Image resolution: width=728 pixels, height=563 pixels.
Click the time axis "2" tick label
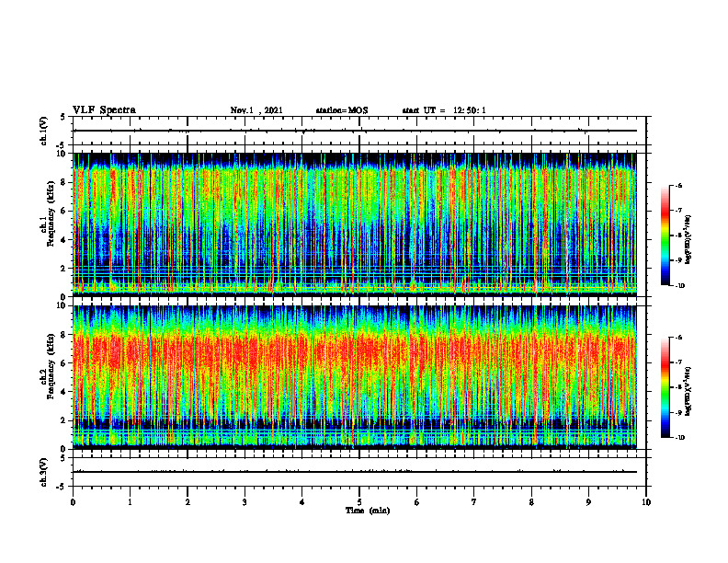(188, 502)
